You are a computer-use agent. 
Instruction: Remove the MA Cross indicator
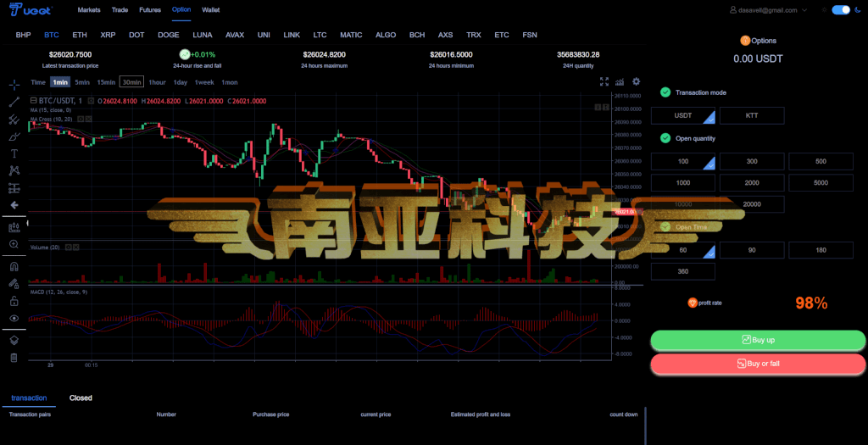[88, 119]
